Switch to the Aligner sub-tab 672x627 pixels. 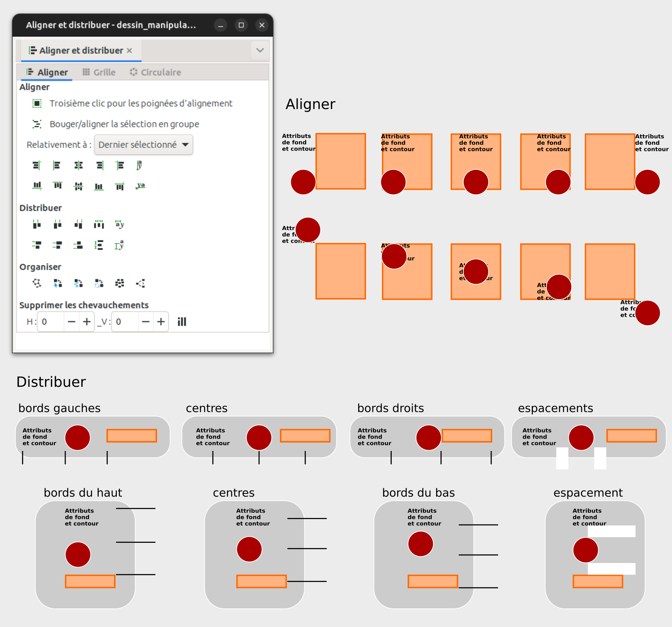[47, 72]
